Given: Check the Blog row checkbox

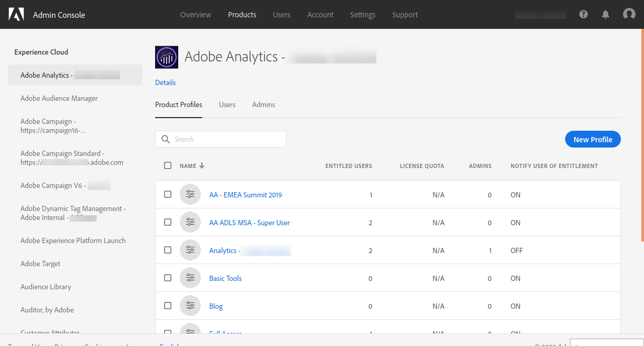Looking at the screenshot, I should point(168,306).
